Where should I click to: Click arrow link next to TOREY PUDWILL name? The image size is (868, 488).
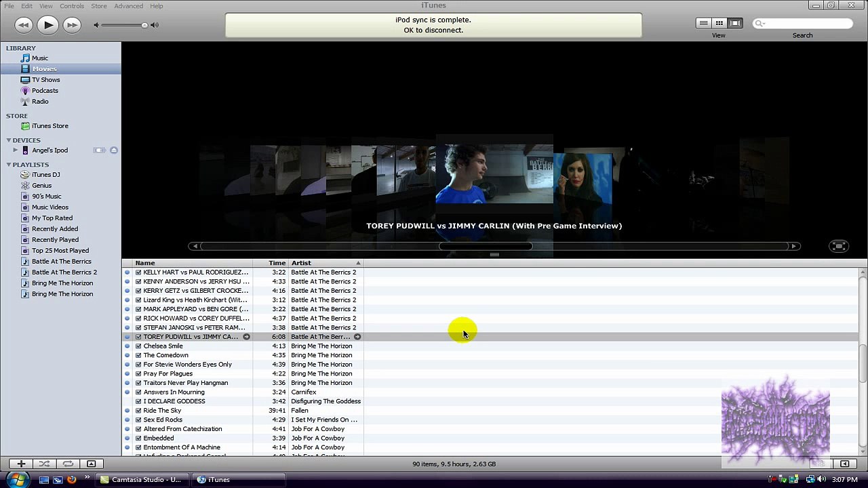coord(246,337)
